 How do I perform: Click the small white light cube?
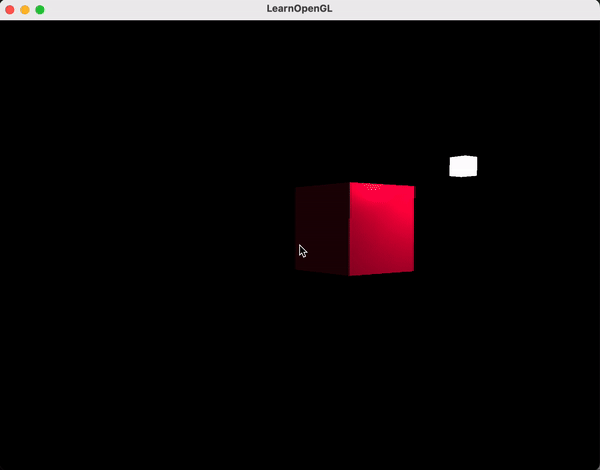[x=463, y=166]
